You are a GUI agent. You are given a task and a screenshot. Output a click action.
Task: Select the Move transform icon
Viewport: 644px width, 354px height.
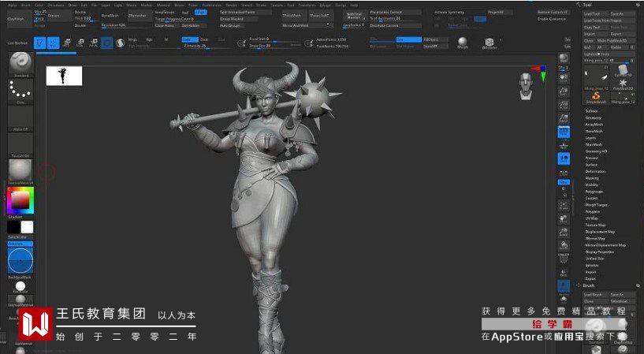66,43
